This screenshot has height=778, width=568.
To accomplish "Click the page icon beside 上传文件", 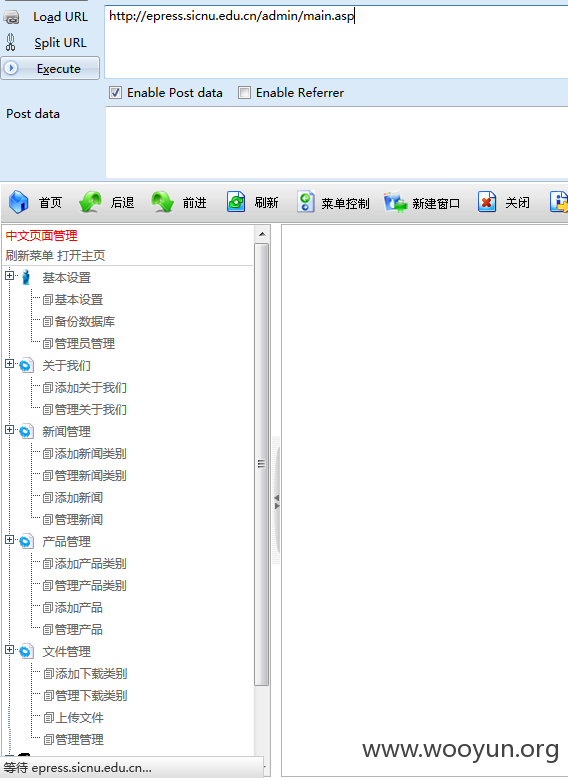I will pos(49,718).
